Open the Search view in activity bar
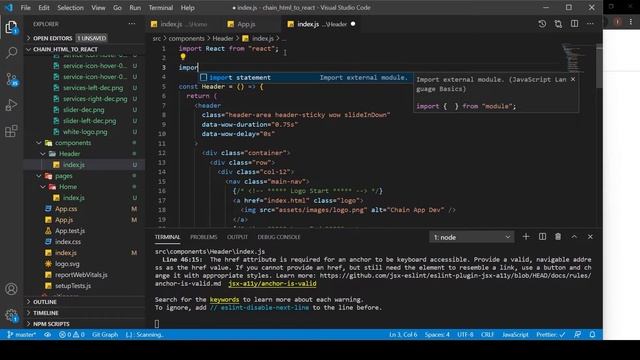This screenshot has height=360, width=640. click(11, 53)
